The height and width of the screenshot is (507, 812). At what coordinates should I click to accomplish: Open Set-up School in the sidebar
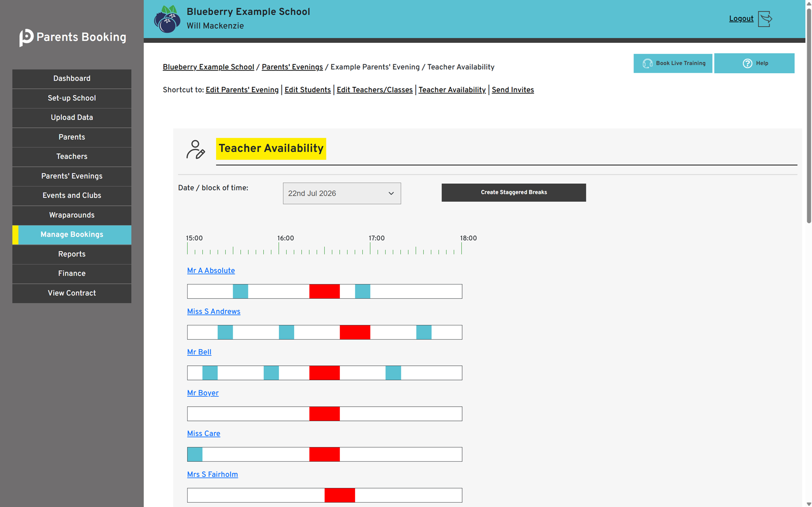coord(72,98)
